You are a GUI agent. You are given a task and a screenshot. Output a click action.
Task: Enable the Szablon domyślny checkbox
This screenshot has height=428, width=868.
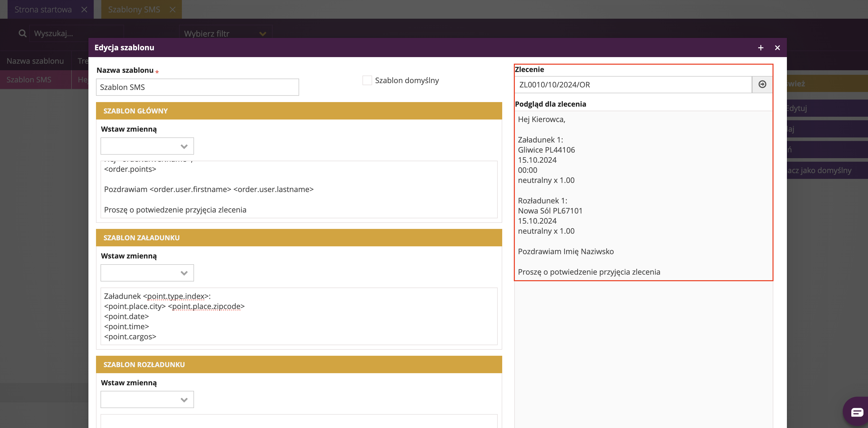[367, 80]
